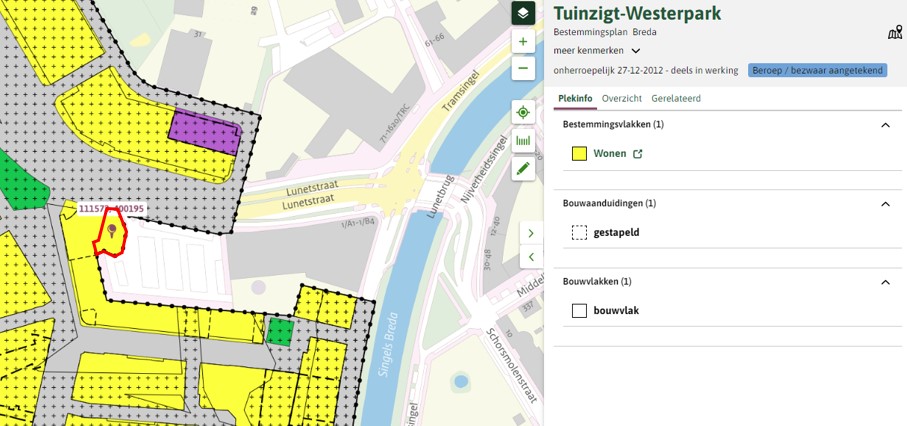Click the onherroepelijk 27-12-2012 status text
907x426 pixels.
[x=646, y=70]
